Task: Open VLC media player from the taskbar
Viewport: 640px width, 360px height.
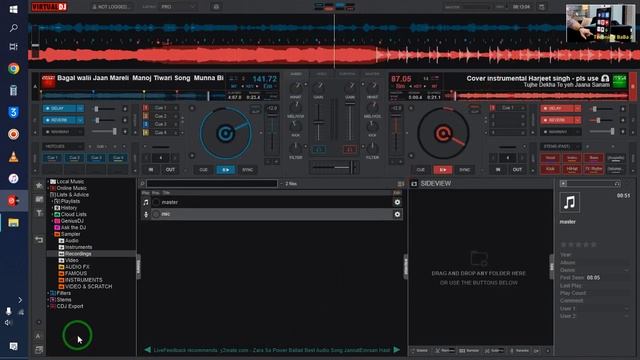Action: tap(13, 157)
